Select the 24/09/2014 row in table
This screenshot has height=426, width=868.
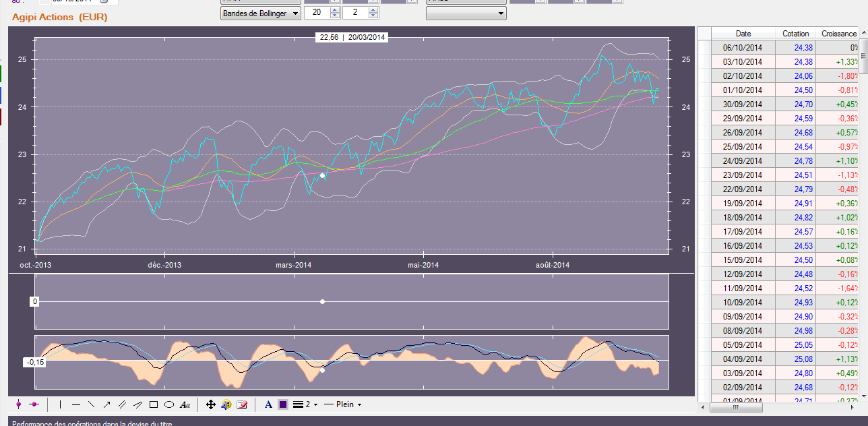tap(743, 161)
